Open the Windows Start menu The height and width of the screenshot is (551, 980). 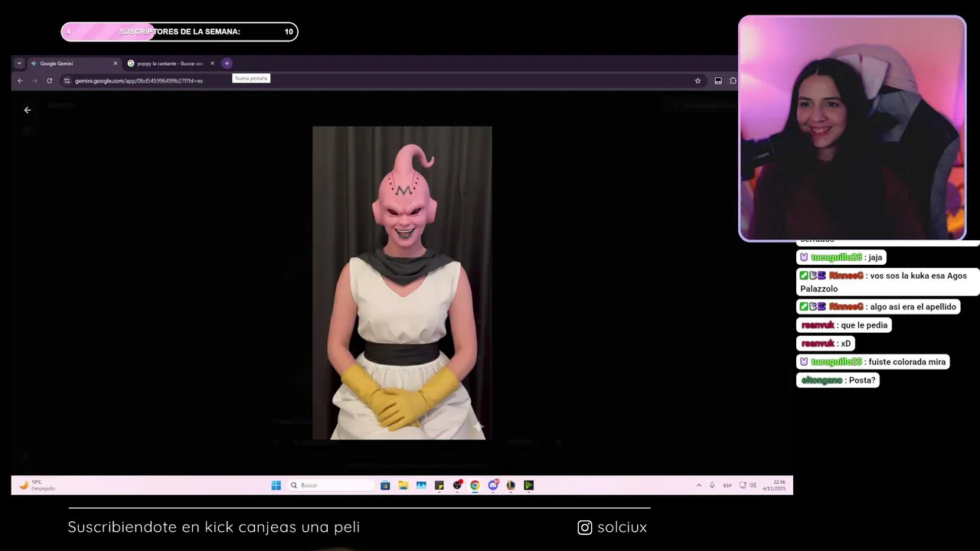(x=276, y=485)
